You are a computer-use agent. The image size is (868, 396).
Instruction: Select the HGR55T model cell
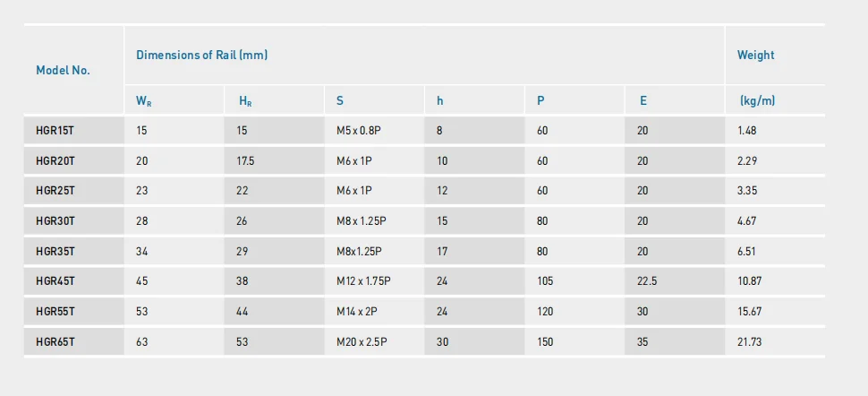[x=55, y=311]
